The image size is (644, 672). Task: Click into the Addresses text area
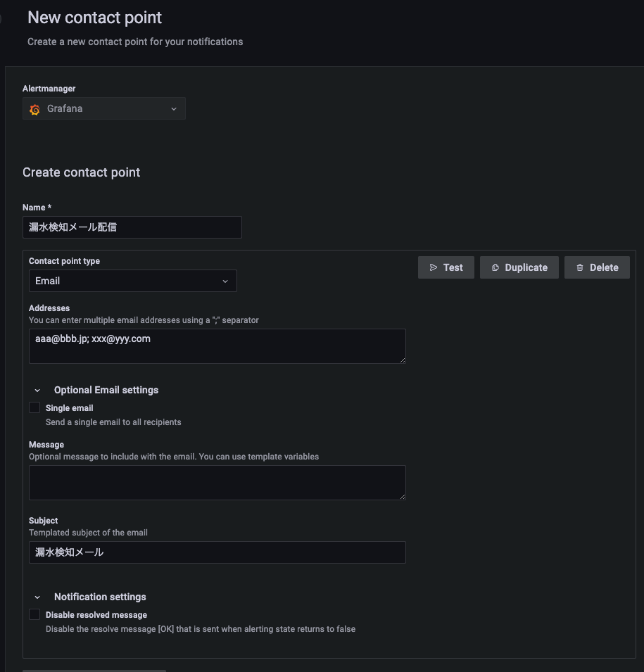217,346
